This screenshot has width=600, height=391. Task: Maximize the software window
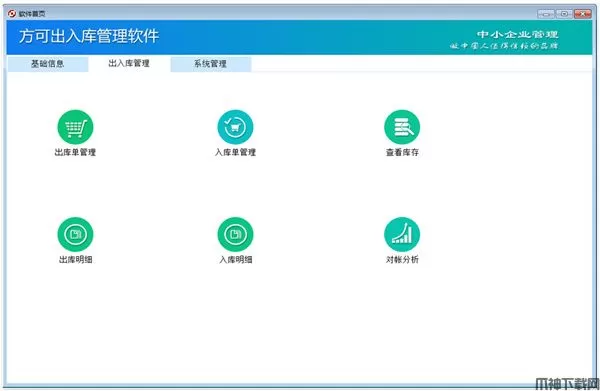coord(564,14)
